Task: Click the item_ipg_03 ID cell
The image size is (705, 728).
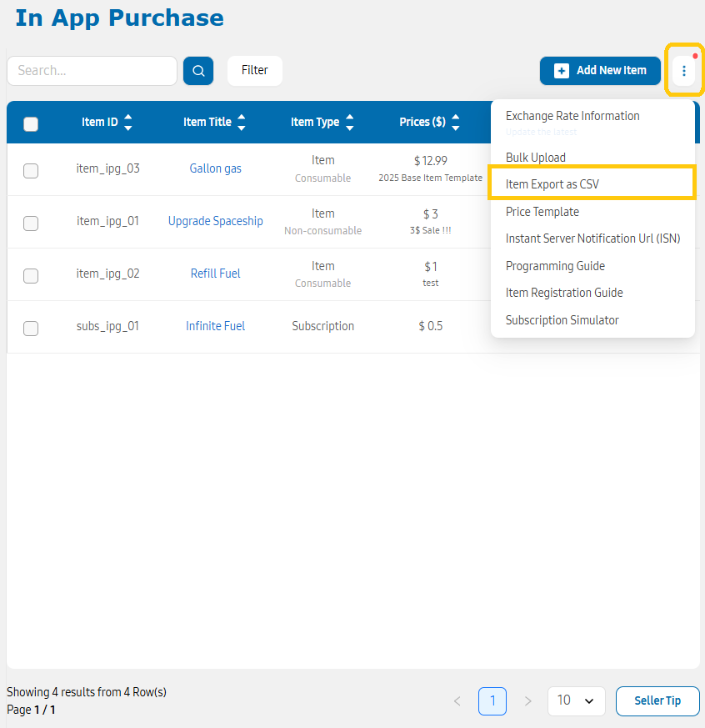Action: (x=107, y=168)
